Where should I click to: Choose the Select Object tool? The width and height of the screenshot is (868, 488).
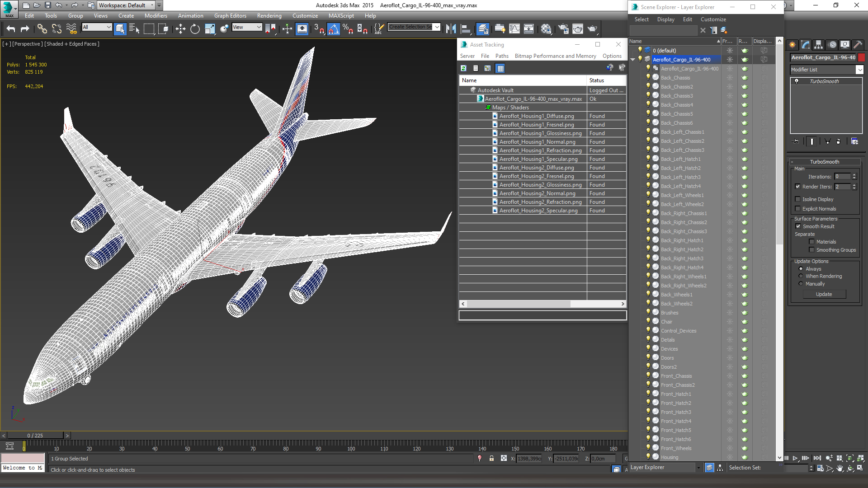click(x=120, y=29)
